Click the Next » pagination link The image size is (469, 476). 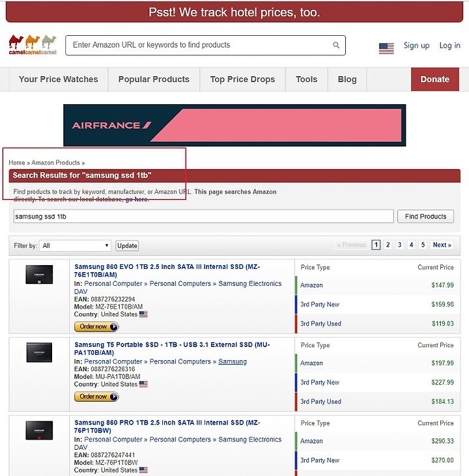pyautogui.click(x=442, y=245)
